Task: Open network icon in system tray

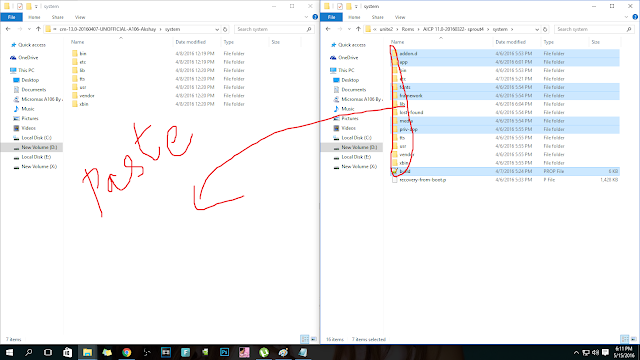Action: [586, 352]
